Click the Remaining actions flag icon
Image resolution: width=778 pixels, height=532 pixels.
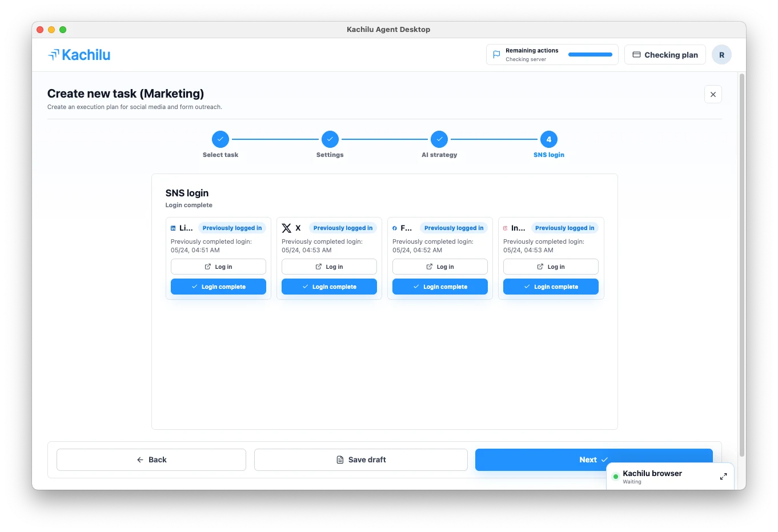pyautogui.click(x=496, y=55)
